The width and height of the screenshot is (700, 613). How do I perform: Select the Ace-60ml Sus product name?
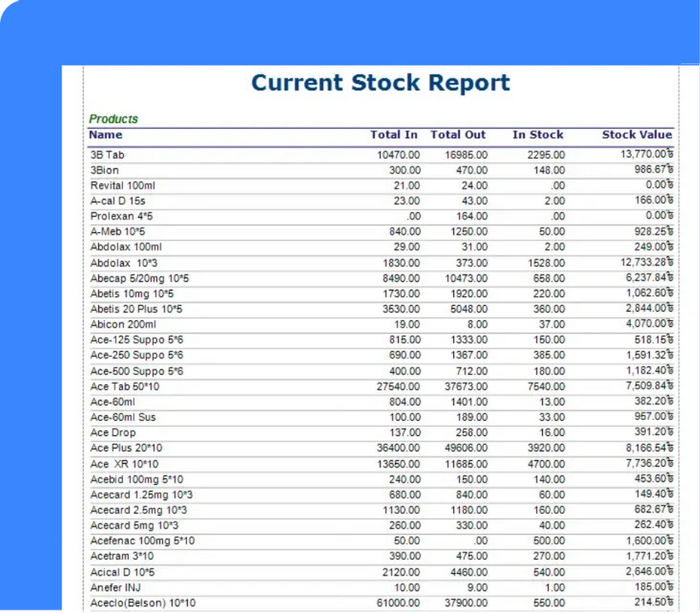tap(123, 418)
